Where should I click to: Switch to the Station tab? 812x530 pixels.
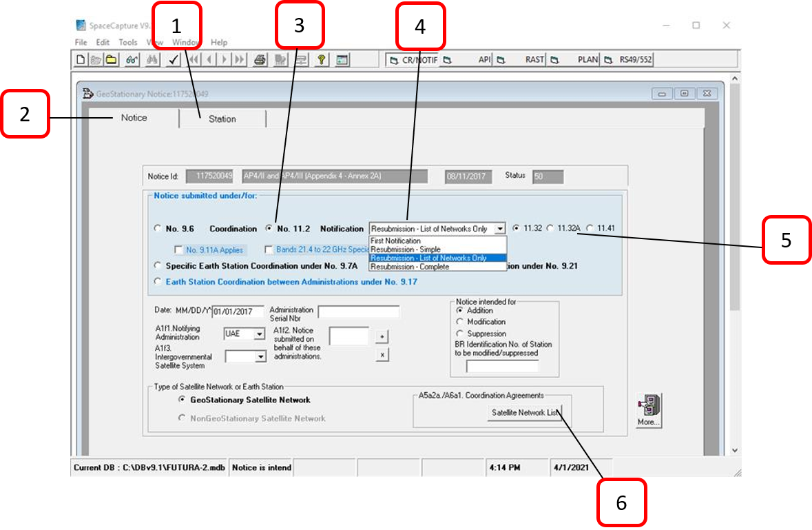click(x=222, y=119)
